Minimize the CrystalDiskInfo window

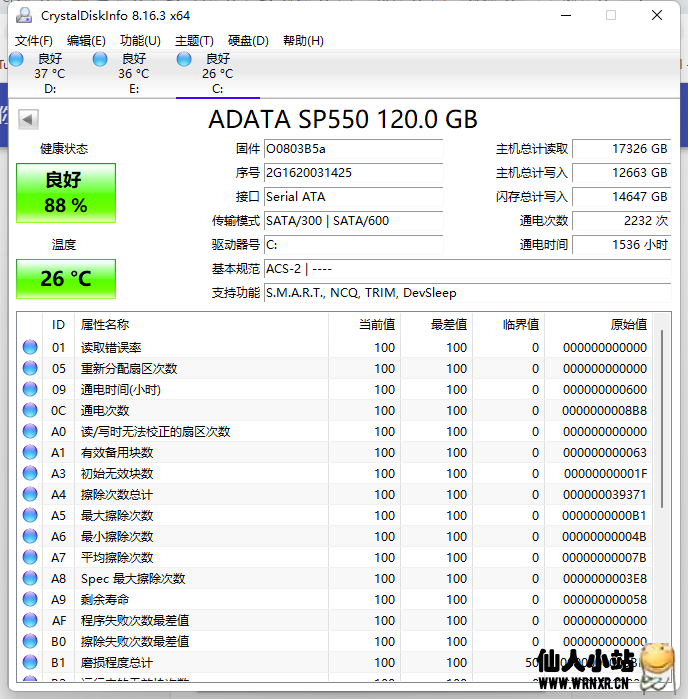[566, 16]
